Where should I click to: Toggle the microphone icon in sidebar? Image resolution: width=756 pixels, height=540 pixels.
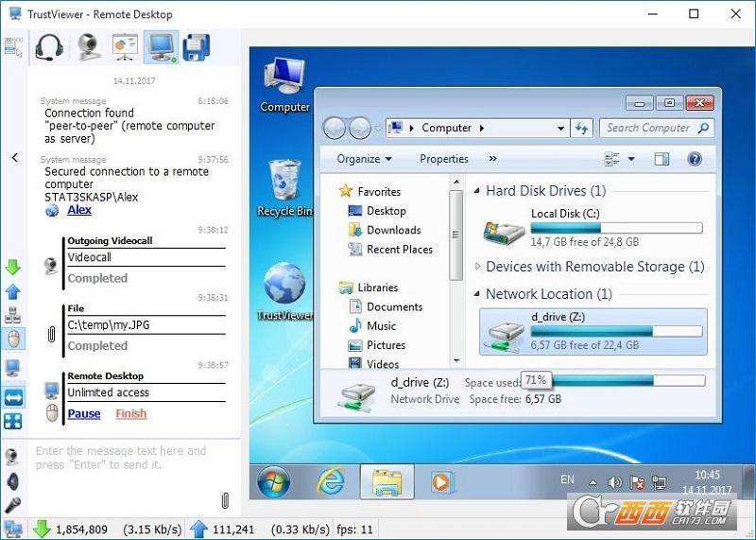pos(12,505)
